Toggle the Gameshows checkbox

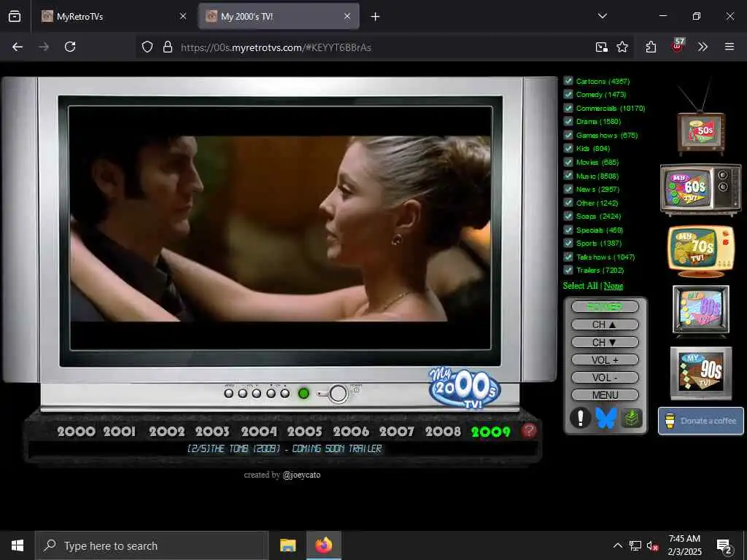pos(568,135)
